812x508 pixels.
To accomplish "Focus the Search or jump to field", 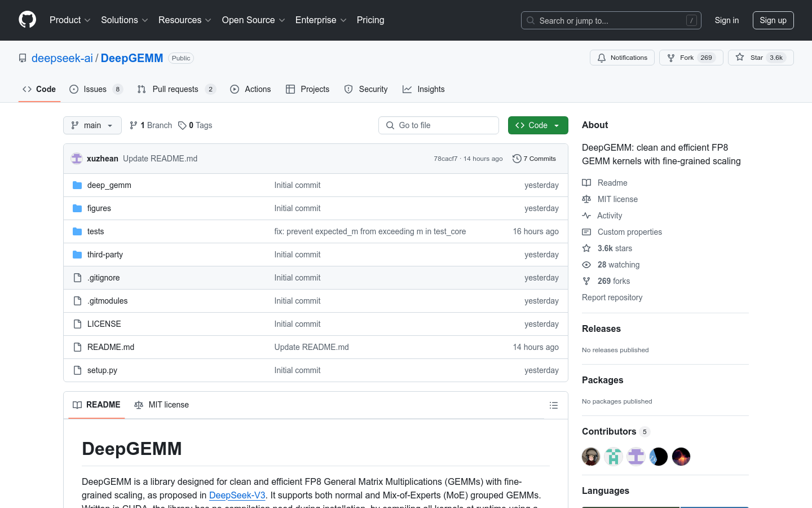I will (x=611, y=20).
